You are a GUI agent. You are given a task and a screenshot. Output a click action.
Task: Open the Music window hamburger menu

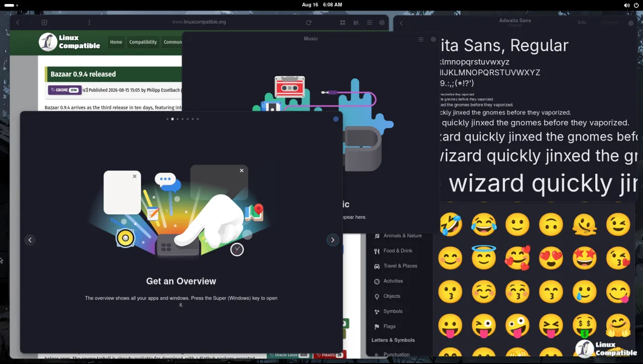[x=421, y=39]
